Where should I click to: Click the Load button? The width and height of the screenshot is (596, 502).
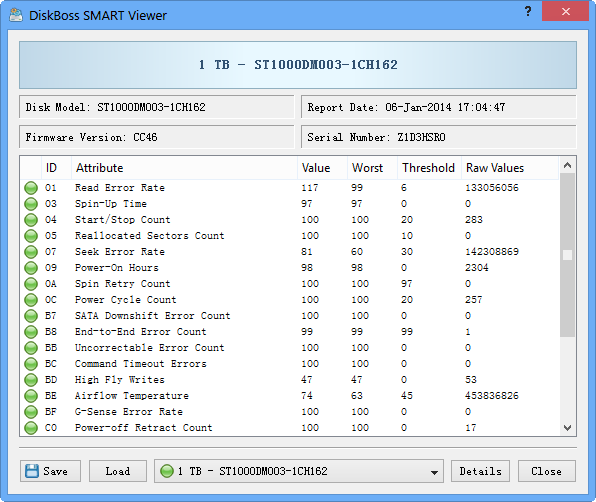coord(118,471)
